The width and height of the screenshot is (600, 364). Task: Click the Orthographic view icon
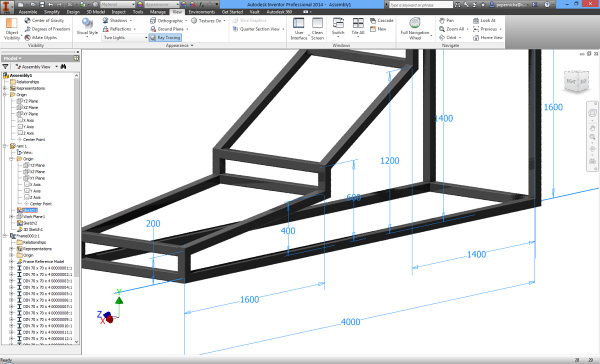pos(153,21)
